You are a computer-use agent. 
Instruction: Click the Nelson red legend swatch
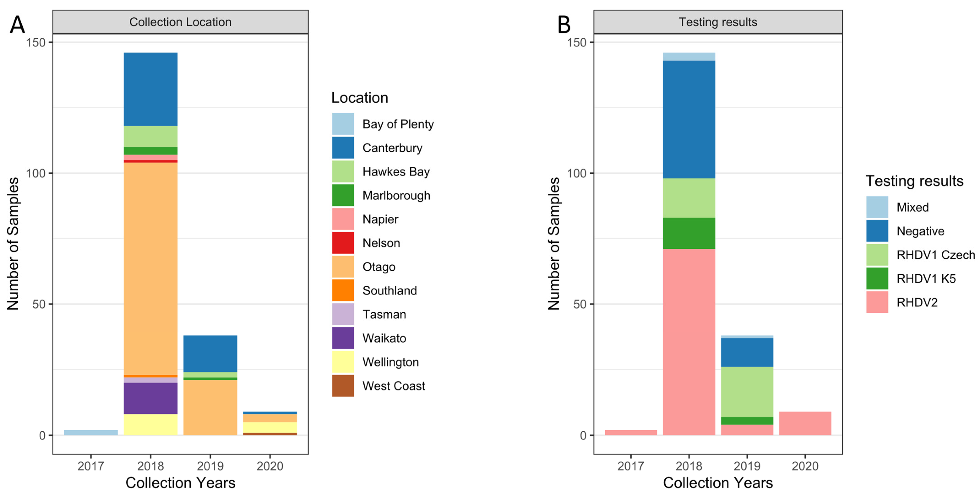click(x=343, y=243)
